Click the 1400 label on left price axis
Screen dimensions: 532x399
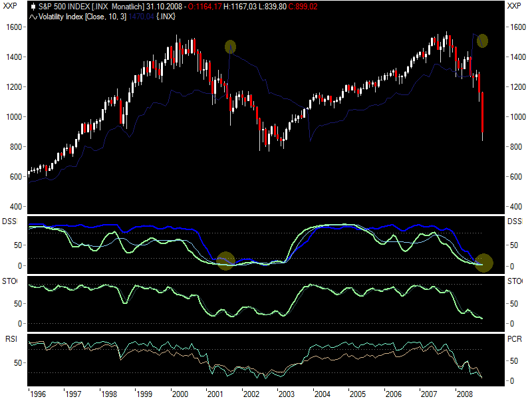(x=14, y=57)
